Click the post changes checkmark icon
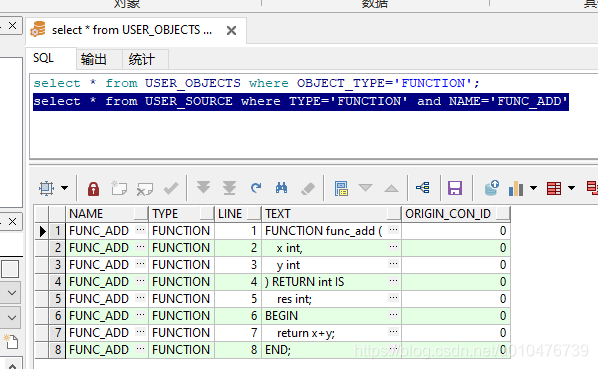Screen dimensions: 598x369 tap(171, 188)
